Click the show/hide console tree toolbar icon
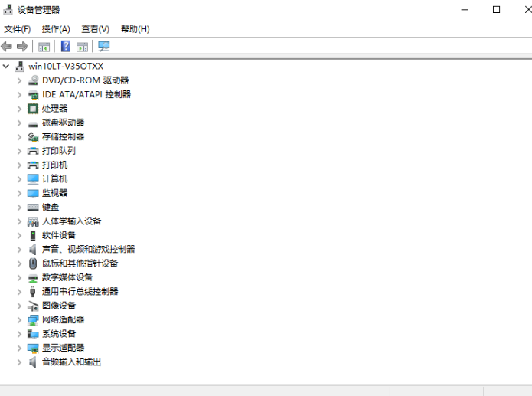This screenshot has height=396, width=532. pos(44,47)
